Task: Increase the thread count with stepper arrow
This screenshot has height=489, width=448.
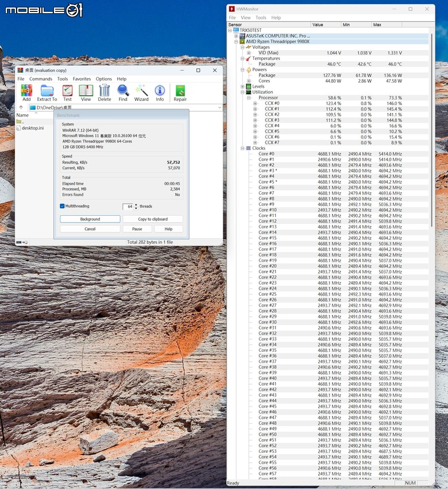Action: pyautogui.click(x=136, y=205)
